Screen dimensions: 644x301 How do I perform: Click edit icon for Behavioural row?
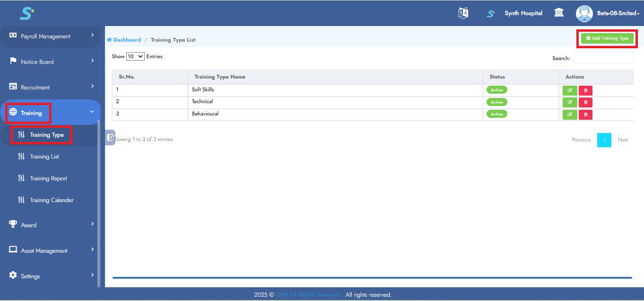[570, 115]
